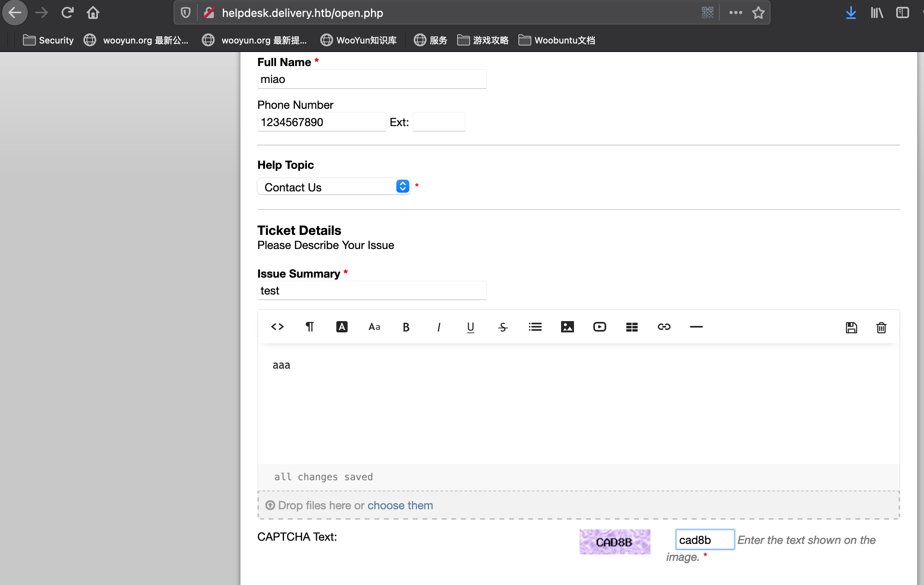This screenshot has height=585, width=924.
Task: Toggle underline formatting in editor
Action: 470,327
